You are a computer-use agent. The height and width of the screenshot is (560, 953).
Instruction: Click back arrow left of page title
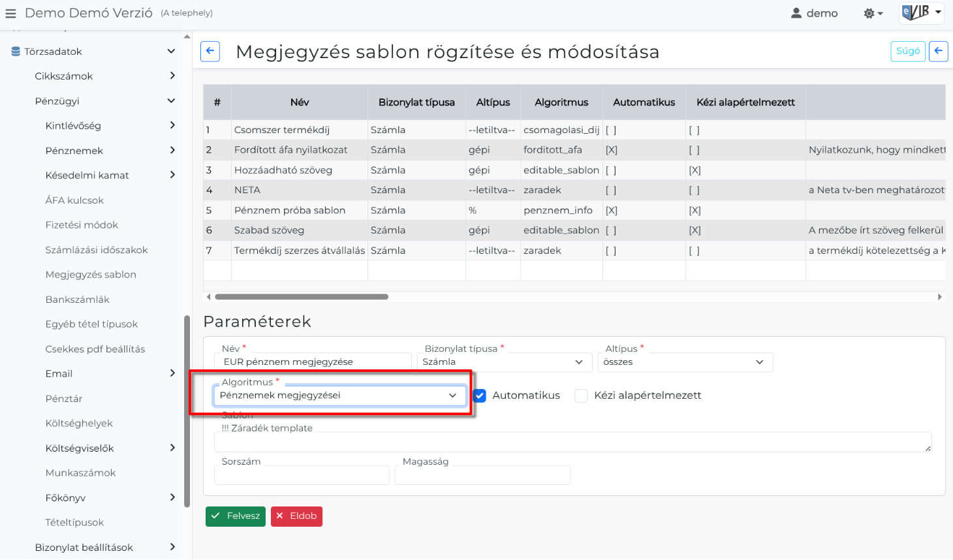tap(210, 52)
